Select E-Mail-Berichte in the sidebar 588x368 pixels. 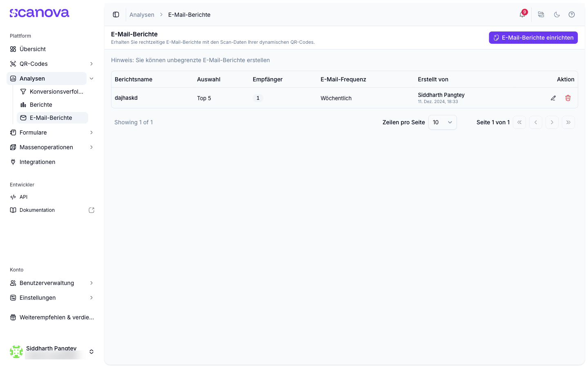tap(52, 118)
